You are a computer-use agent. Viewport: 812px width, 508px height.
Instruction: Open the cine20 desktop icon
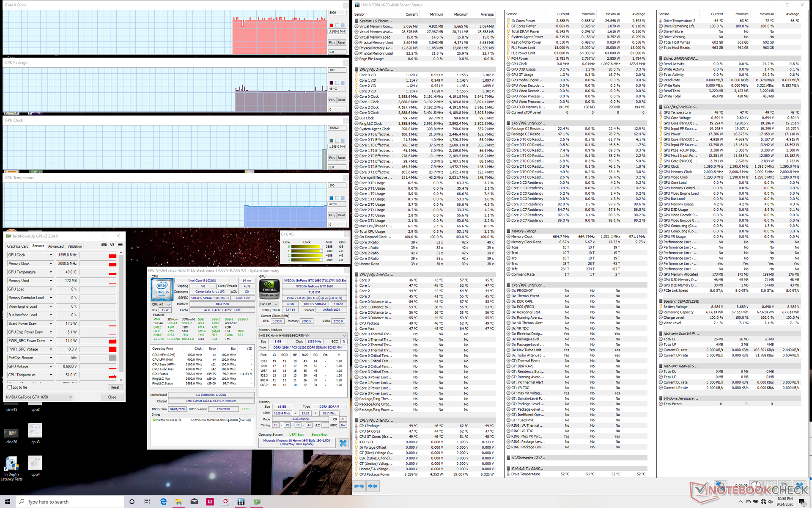tap(11, 435)
